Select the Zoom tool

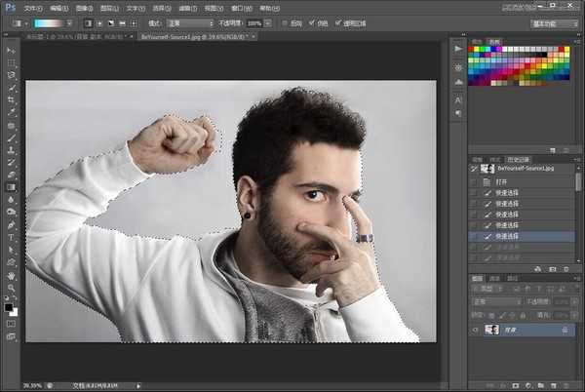pyautogui.click(x=12, y=288)
